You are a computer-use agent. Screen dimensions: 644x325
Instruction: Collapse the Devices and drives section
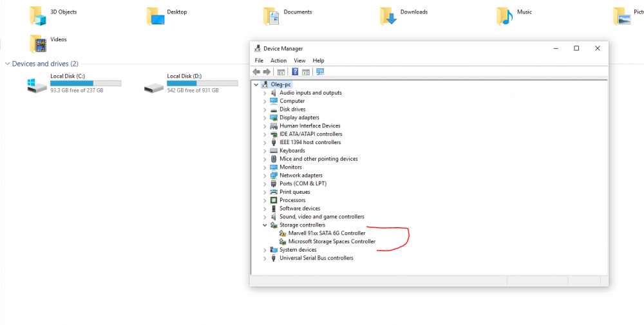(7, 64)
